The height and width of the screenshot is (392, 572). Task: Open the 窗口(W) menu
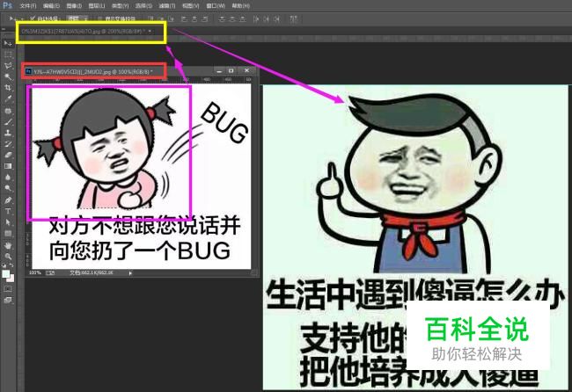(216, 6)
